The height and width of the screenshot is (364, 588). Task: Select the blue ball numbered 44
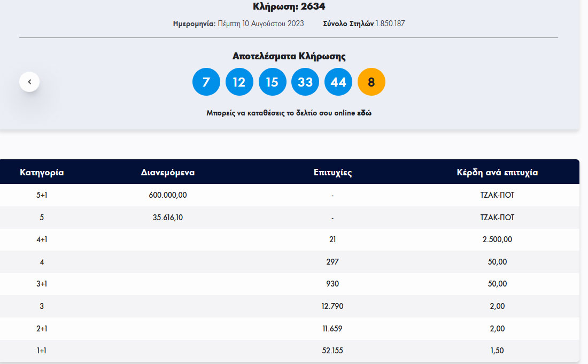click(338, 82)
